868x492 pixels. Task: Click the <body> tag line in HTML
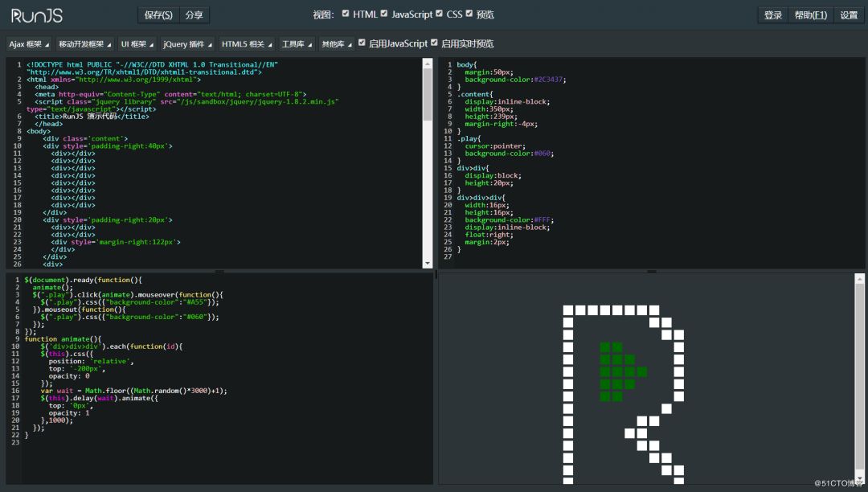39,131
